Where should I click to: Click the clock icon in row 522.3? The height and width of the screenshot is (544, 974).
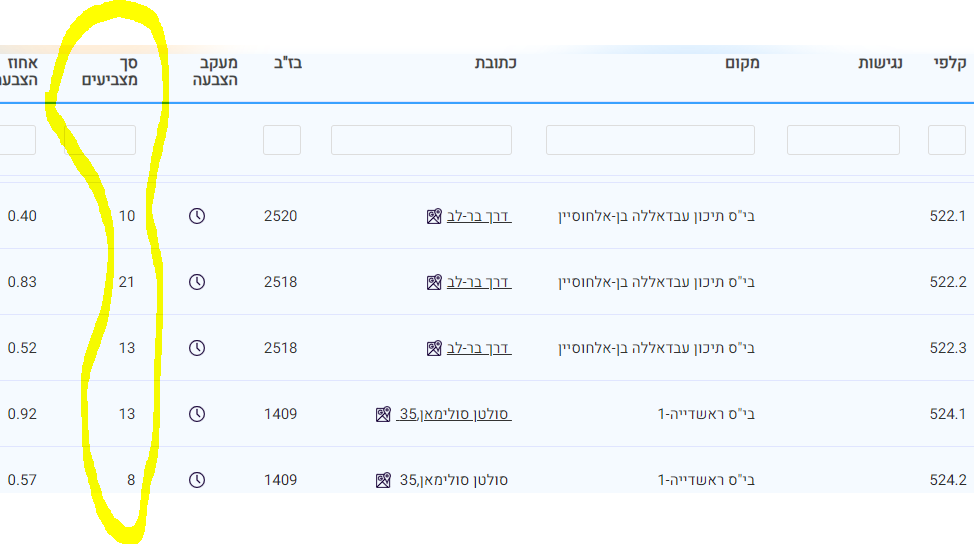pos(197,348)
